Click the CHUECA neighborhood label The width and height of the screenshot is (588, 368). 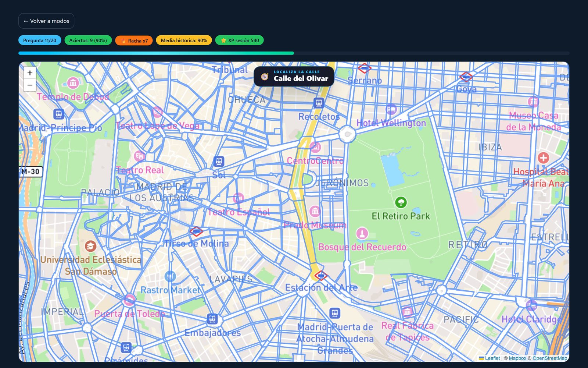point(247,100)
